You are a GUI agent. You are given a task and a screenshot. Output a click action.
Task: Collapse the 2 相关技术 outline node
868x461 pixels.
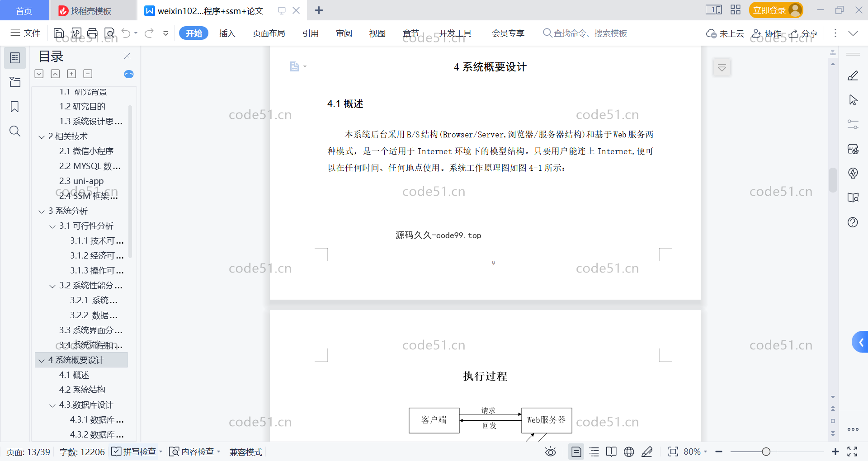click(x=42, y=136)
